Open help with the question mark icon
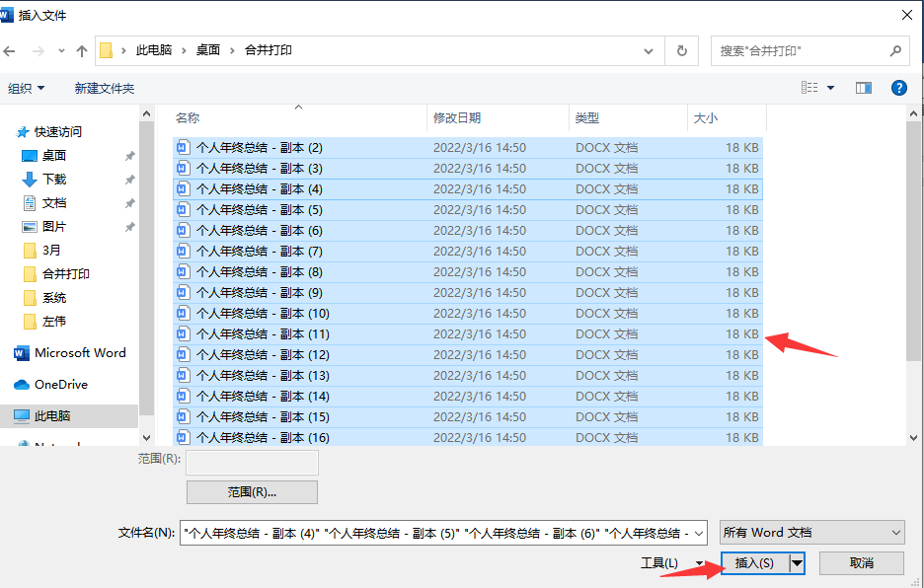 (898, 88)
